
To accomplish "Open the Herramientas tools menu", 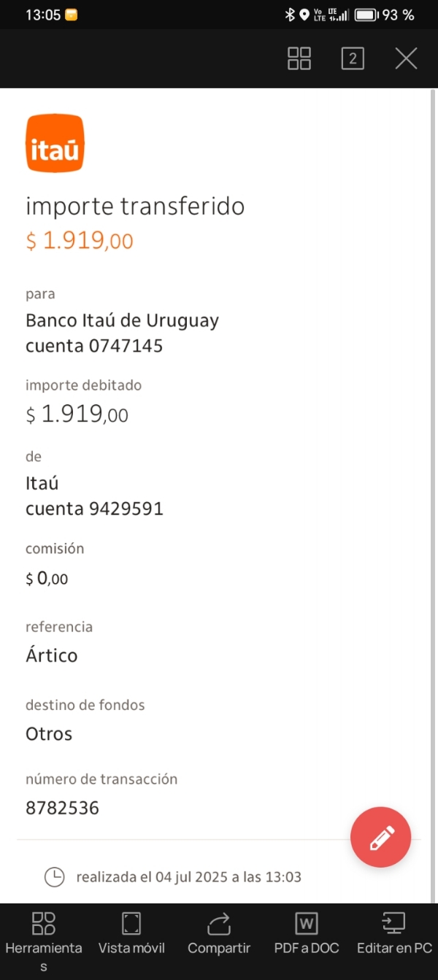I will pyautogui.click(x=44, y=934).
